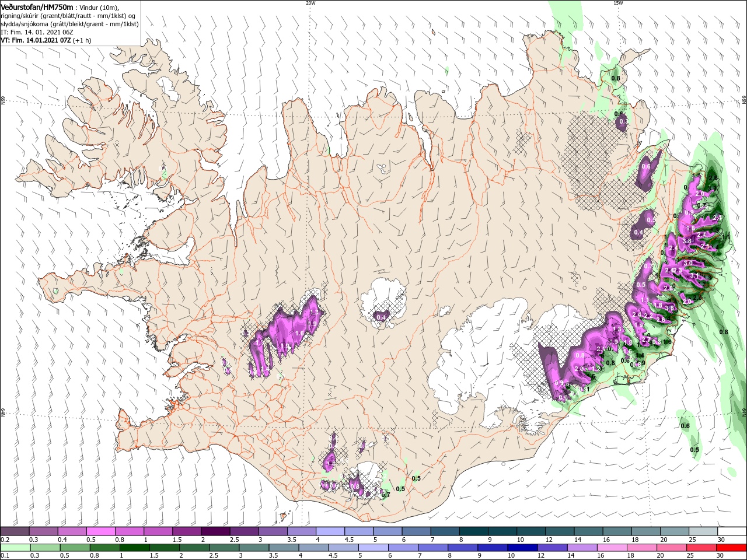Image resolution: width=747 pixels, height=560 pixels.
Task: Click the '30' label under the white swatch
Action: tap(721, 540)
